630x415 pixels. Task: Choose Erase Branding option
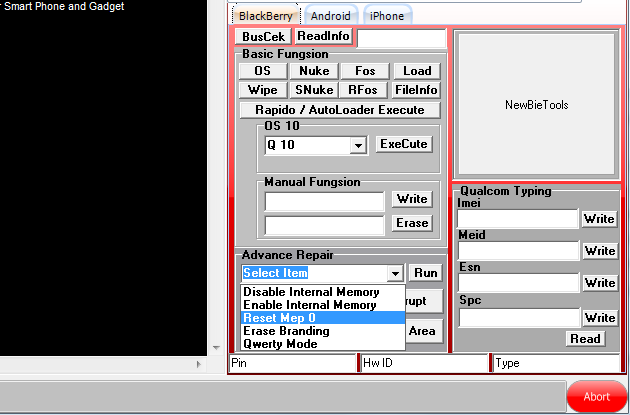tap(323, 331)
